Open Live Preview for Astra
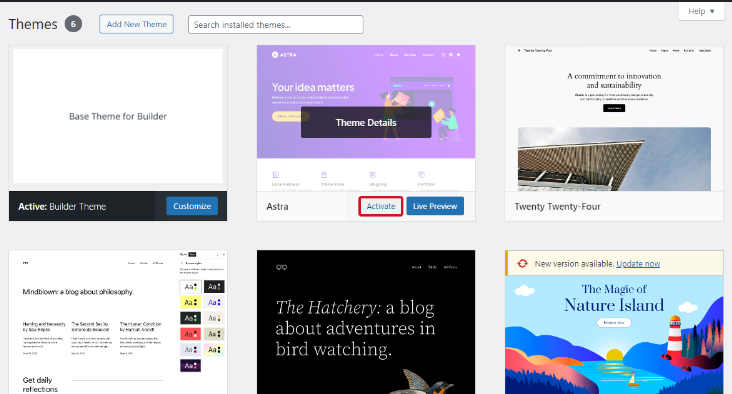The width and height of the screenshot is (732, 394). [435, 206]
